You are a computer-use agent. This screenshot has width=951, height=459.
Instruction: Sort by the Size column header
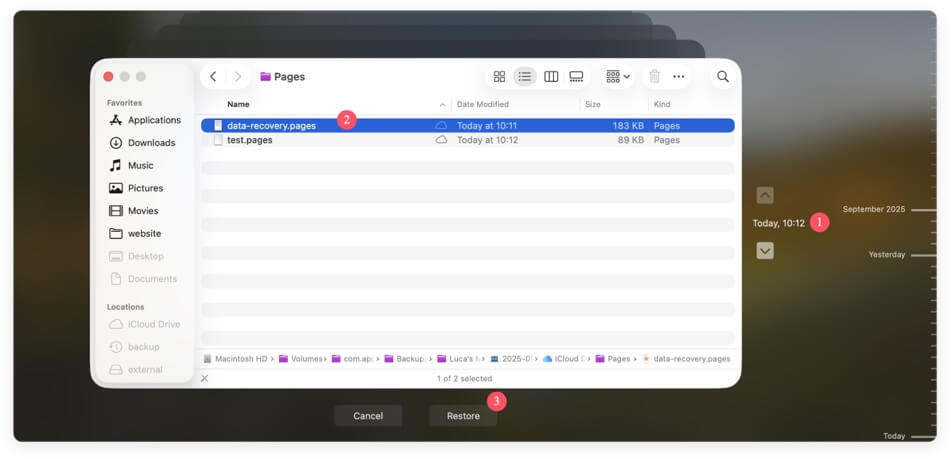[593, 104]
